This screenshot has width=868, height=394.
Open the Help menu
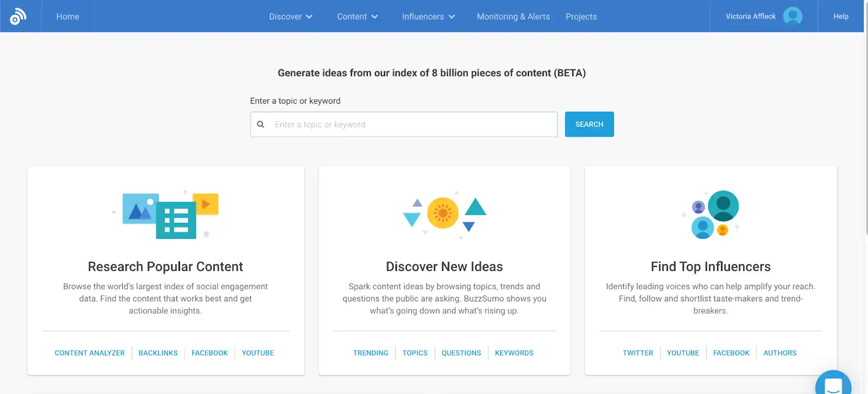[x=841, y=16]
